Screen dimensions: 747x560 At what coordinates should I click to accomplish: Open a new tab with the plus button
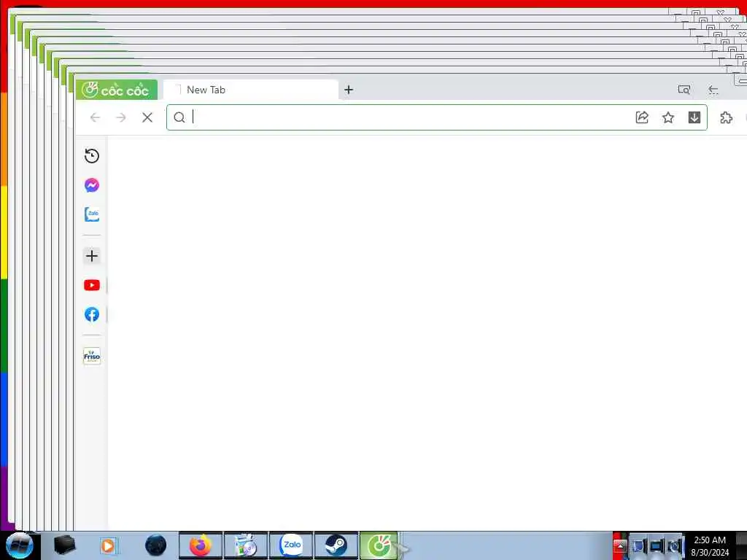pos(349,90)
